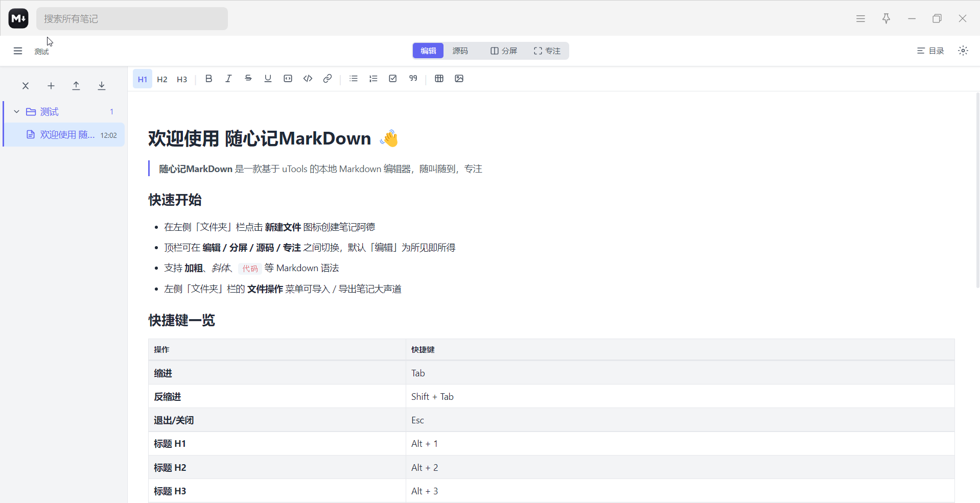Click the Alt + 2 cell
Screen dimensions: 980x503
click(x=680, y=467)
